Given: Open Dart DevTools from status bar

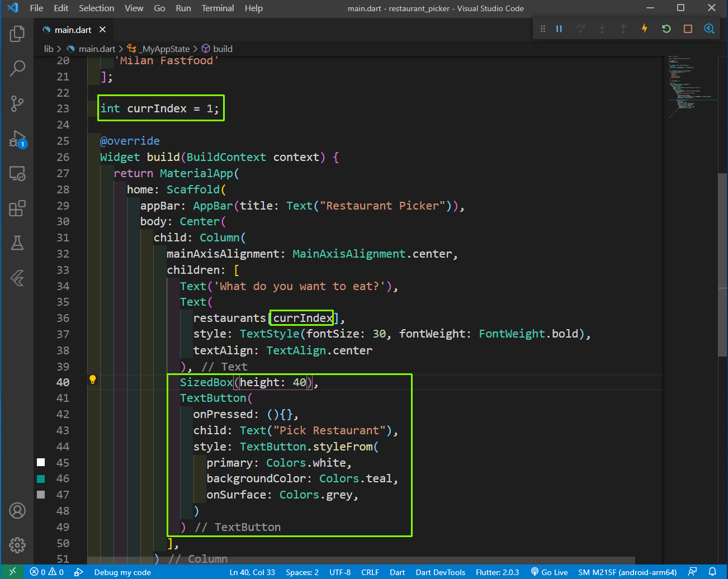Looking at the screenshot, I should [440, 572].
